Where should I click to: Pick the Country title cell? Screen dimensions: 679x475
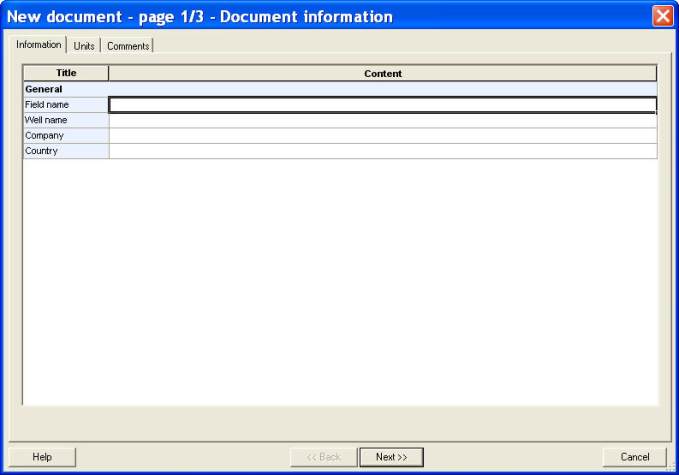(x=66, y=151)
